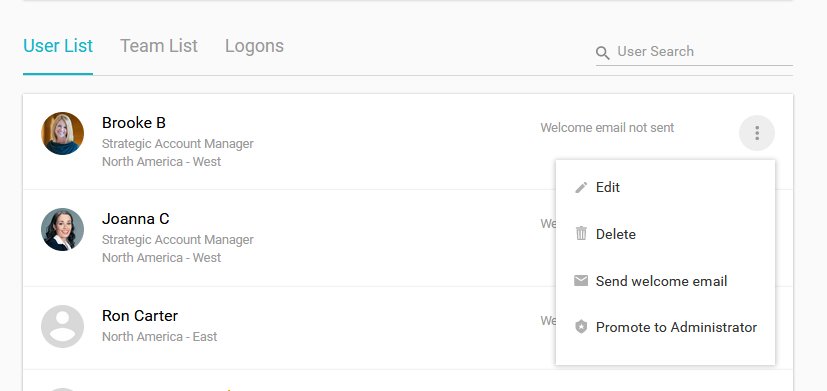The width and height of the screenshot is (827, 391).
Task: Open Brooke B's profile photo
Action: point(62,133)
